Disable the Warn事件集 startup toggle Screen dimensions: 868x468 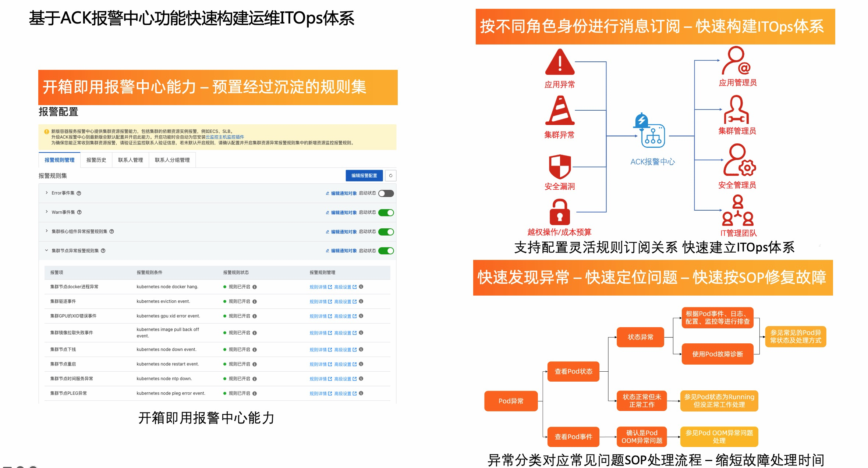coord(386,212)
